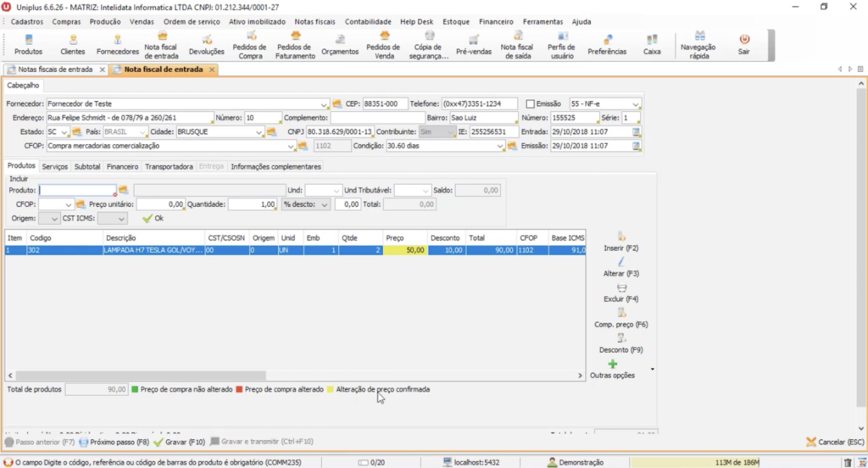Switch to the Transportadora tab
The width and height of the screenshot is (868, 468).
169,167
